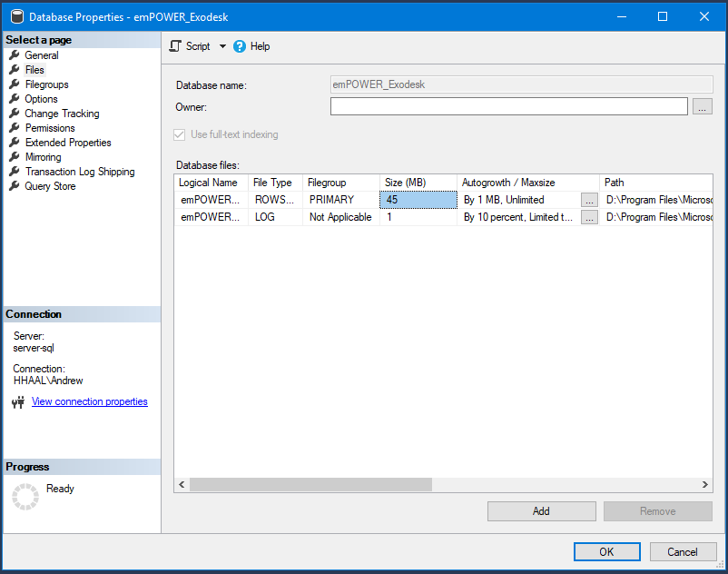
Task: Open the Change Tracking page
Action: [x=62, y=114]
